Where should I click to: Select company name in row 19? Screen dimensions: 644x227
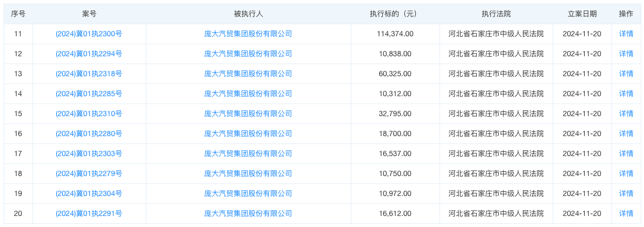(248, 193)
